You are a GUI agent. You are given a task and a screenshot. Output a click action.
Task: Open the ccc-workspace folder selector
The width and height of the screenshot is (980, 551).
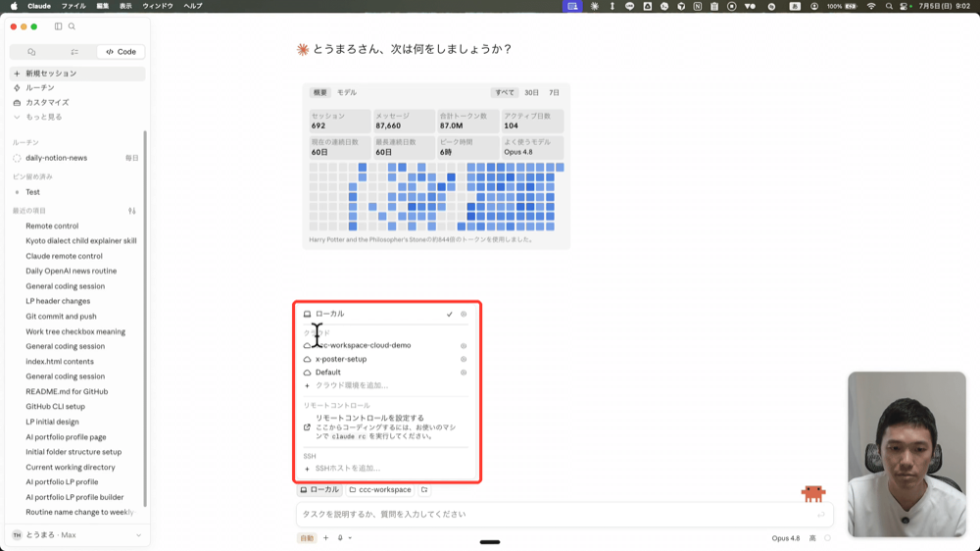380,489
